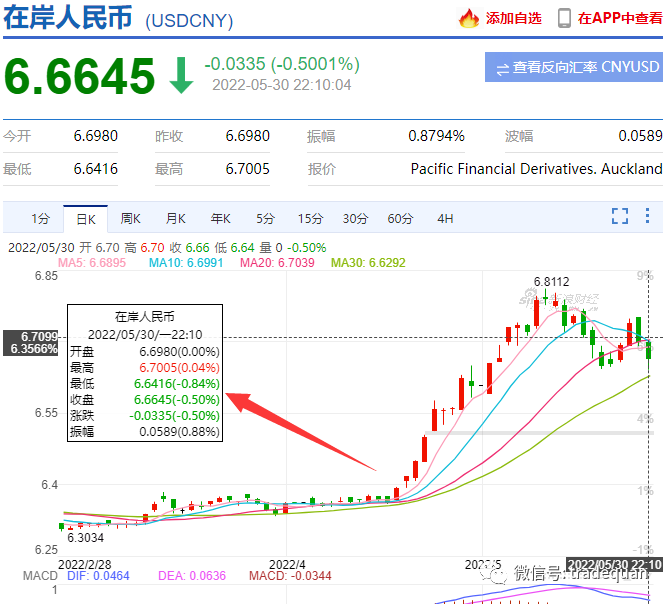Switch to the 1分 chart tab
Viewport: 670px width, 604px height.
pyautogui.click(x=40, y=218)
